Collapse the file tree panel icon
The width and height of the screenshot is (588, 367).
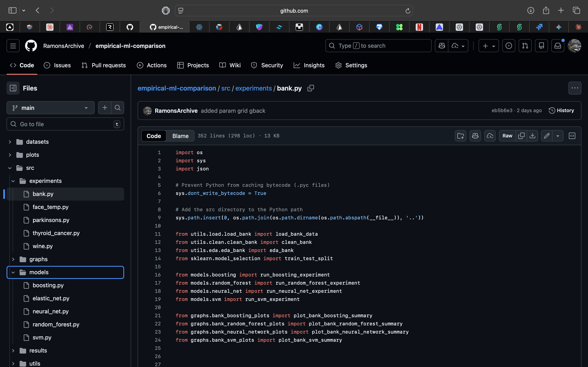click(x=13, y=88)
